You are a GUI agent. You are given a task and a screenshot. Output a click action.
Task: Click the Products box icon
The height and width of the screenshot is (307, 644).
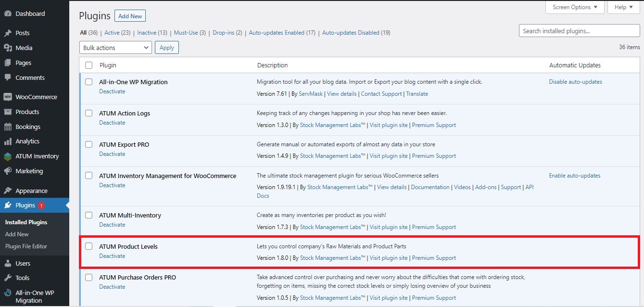(8, 112)
